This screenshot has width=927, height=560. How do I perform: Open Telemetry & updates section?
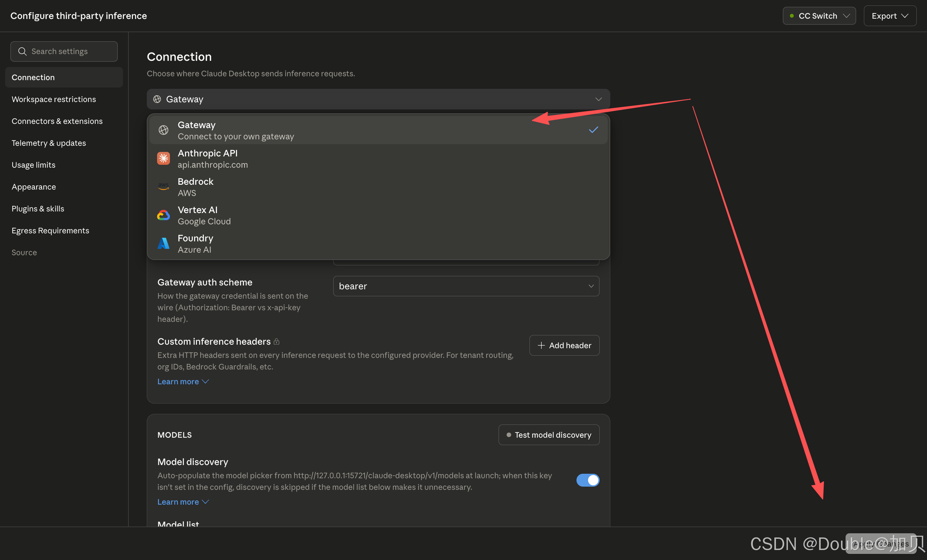click(x=64, y=143)
